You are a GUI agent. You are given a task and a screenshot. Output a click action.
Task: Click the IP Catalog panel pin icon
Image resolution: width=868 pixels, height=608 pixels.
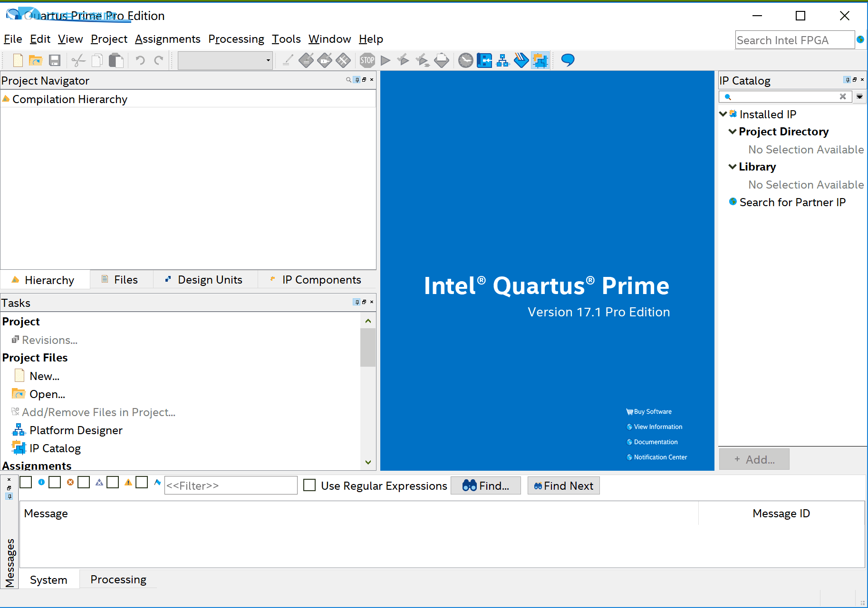[848, 80]
